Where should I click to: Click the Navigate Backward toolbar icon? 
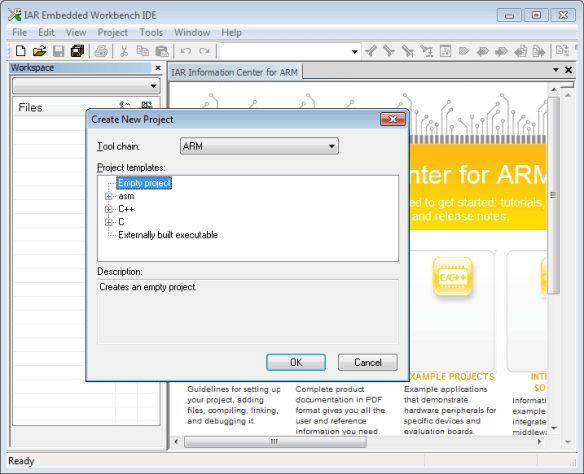pyautogui.click(x=520, y=51)
